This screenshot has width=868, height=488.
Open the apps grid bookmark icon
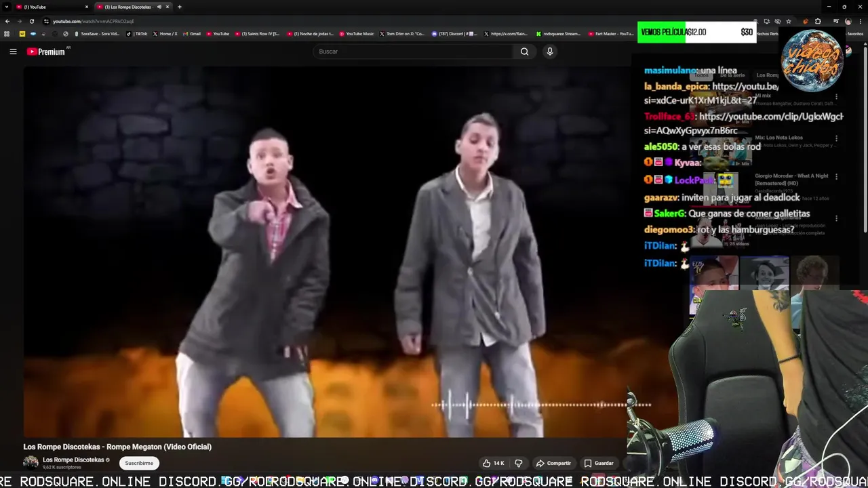tap(7, 33)
